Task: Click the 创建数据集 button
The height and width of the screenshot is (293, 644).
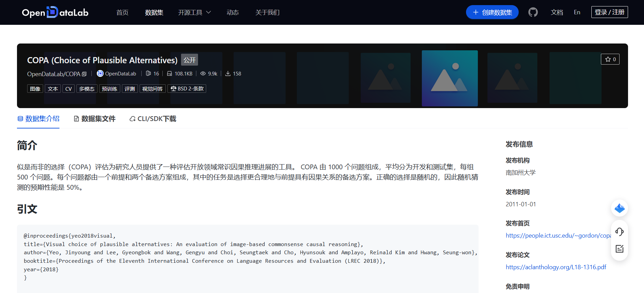Action: (x=492, y=12)
